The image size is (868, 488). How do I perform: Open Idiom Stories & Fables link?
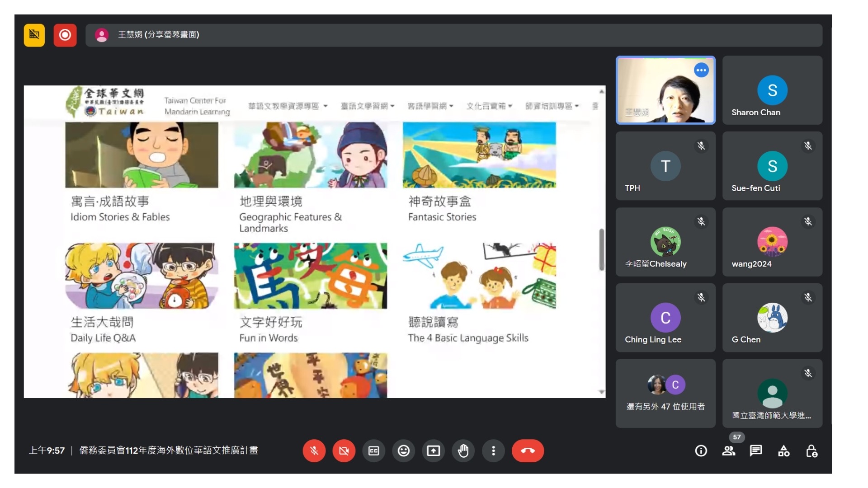pos(120,217)
